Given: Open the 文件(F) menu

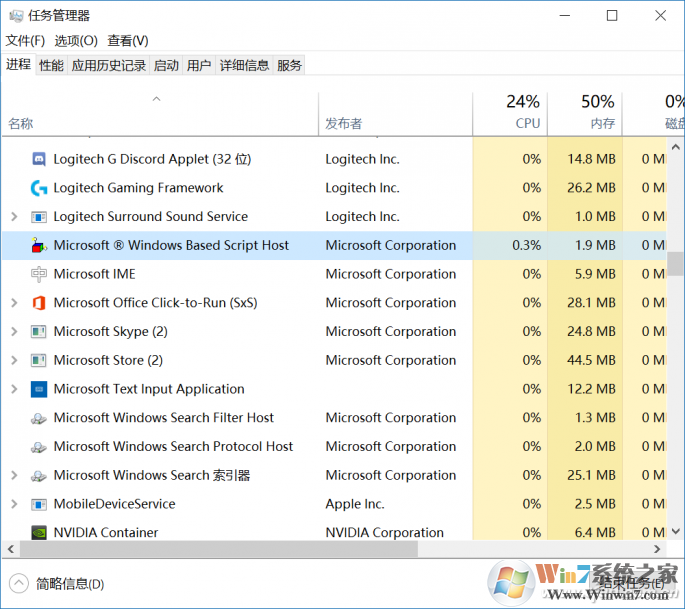Looking at the screenshot, I should pos(25,41).
